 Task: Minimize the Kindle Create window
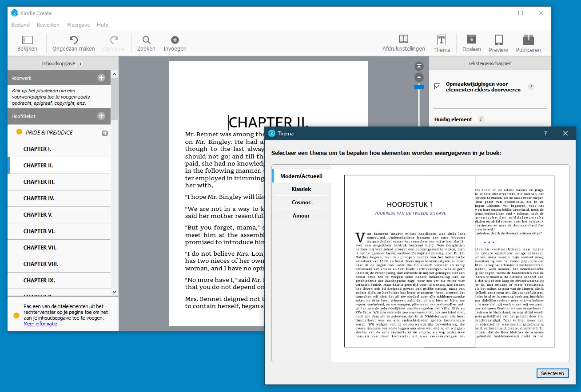pos(501,13)
